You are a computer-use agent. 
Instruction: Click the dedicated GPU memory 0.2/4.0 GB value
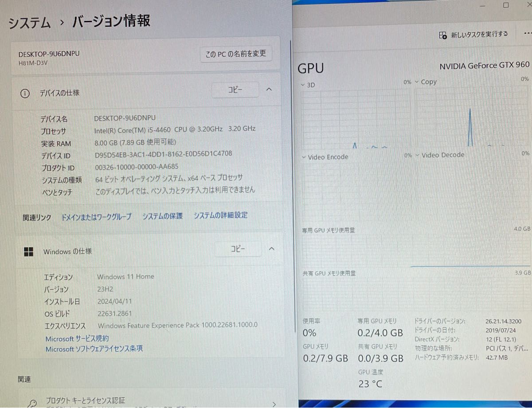pyautogui.click(x=380, y=333)
